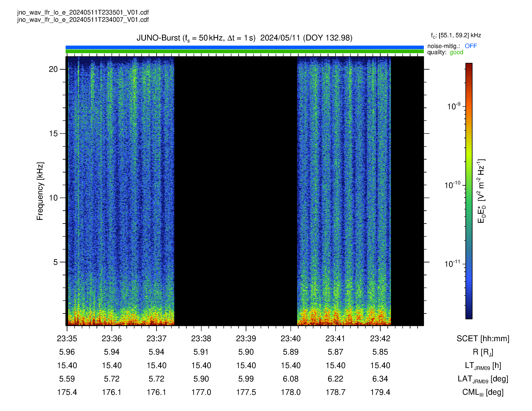Image resolution: width=532 pixels, height=411 pixels.
Task: Click the green quality indicator bar
Action: click(x=245, y=51)
